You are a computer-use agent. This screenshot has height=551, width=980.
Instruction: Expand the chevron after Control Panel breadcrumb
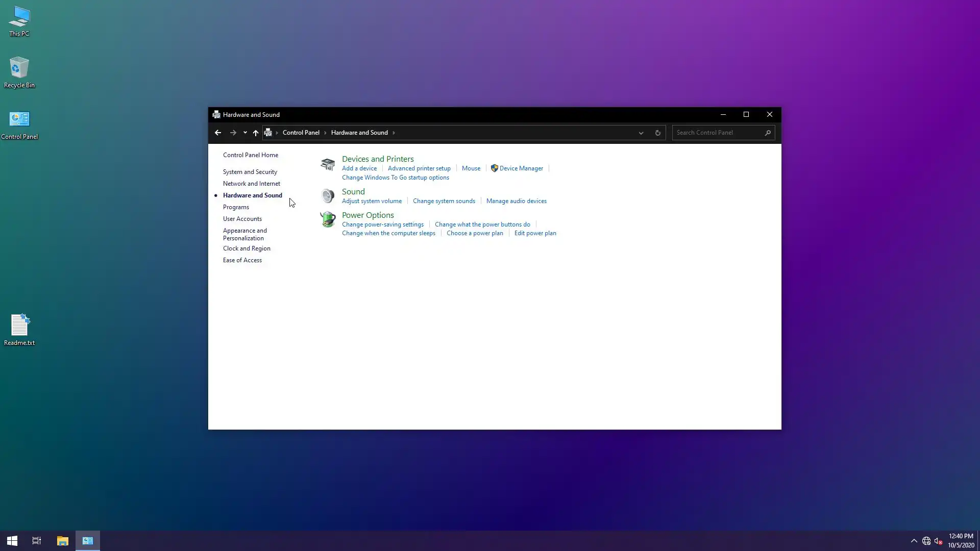coord(325,133)
